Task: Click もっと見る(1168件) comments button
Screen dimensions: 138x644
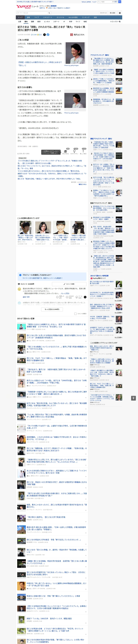Action: (52, 309)
